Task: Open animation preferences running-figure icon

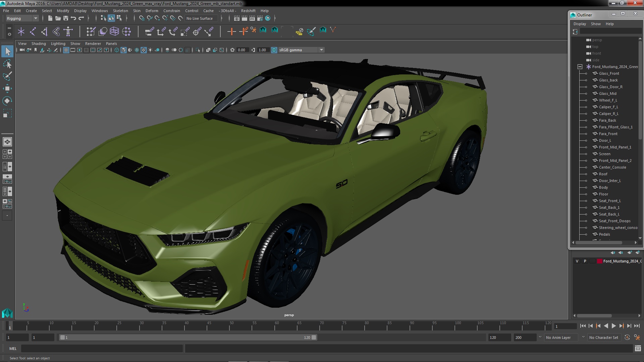Action: click(x=637, y=338)
